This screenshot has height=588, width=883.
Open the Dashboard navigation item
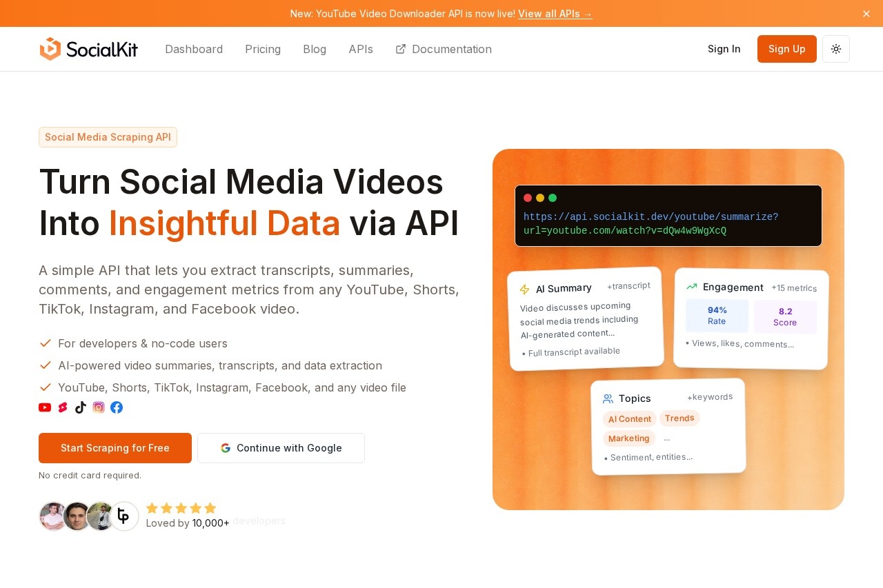[194, 49]
